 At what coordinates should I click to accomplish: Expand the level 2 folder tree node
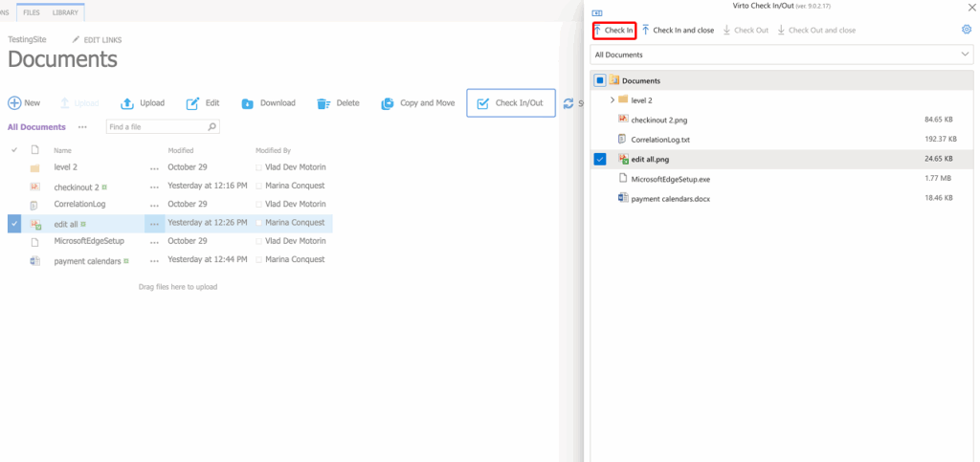click(x=612, y=99)
